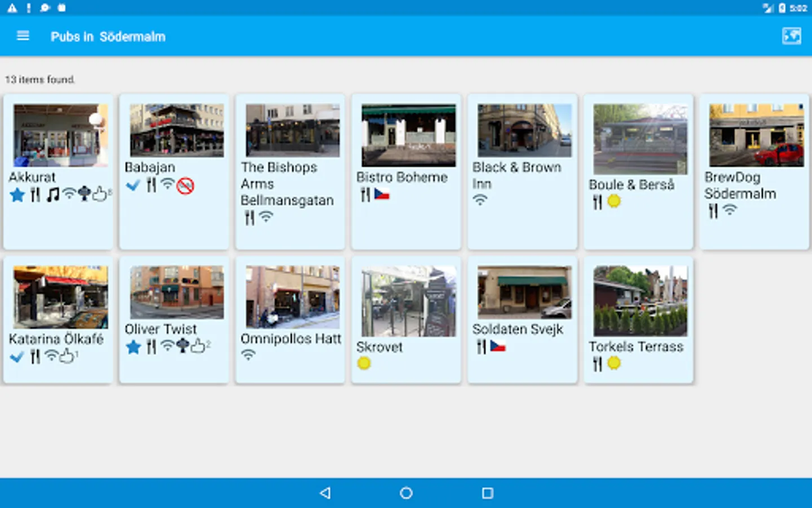The height and width of the screenshot is (508, 812).
Task: Select the Torkels Terrass title
Action: point(636,347)
